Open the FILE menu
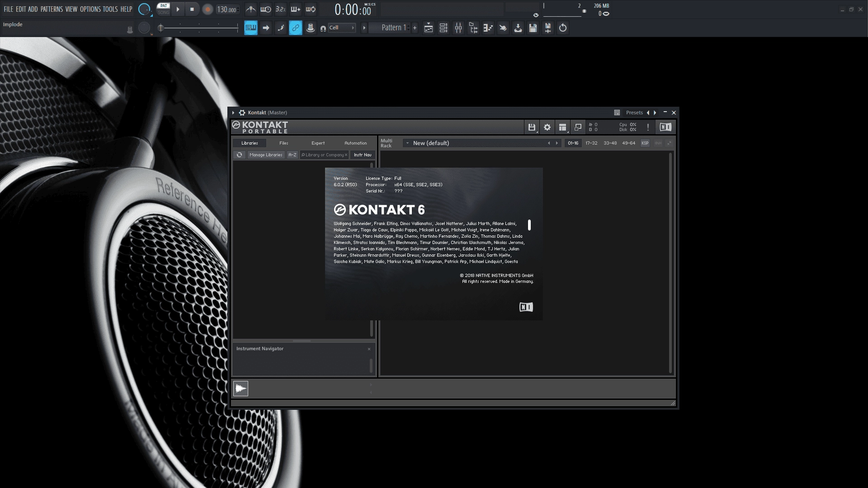The image size is (868, 488). pos(9,9)
